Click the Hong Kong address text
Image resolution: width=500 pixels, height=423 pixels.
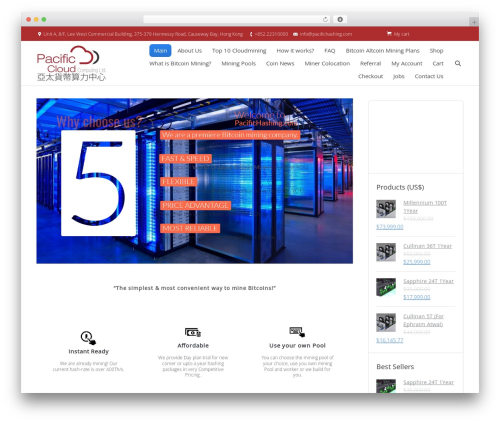(x=143, y=34)
